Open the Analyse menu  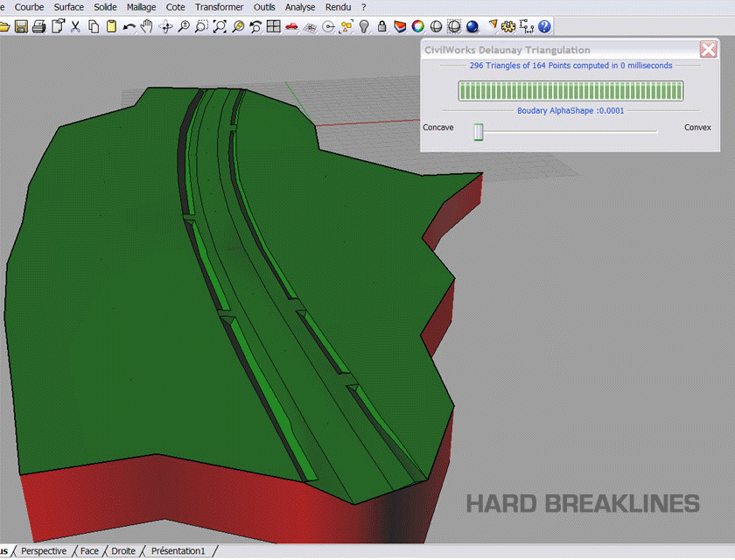click(x=300, y=7)
